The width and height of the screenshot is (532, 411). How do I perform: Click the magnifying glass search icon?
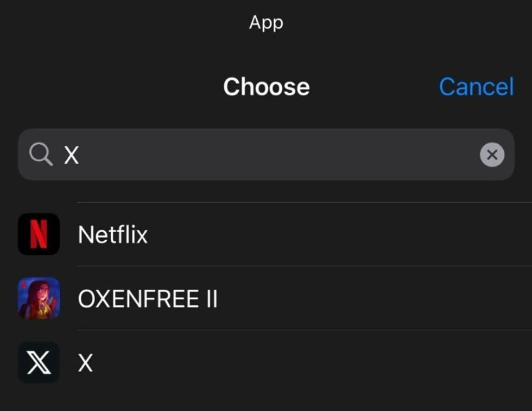click(x=40, y=155)
